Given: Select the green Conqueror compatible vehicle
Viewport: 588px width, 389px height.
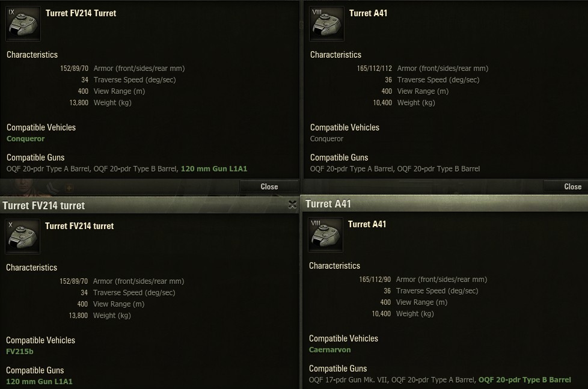Looking at the screenshot, I should pyautogui.click(x=26, y=139).
